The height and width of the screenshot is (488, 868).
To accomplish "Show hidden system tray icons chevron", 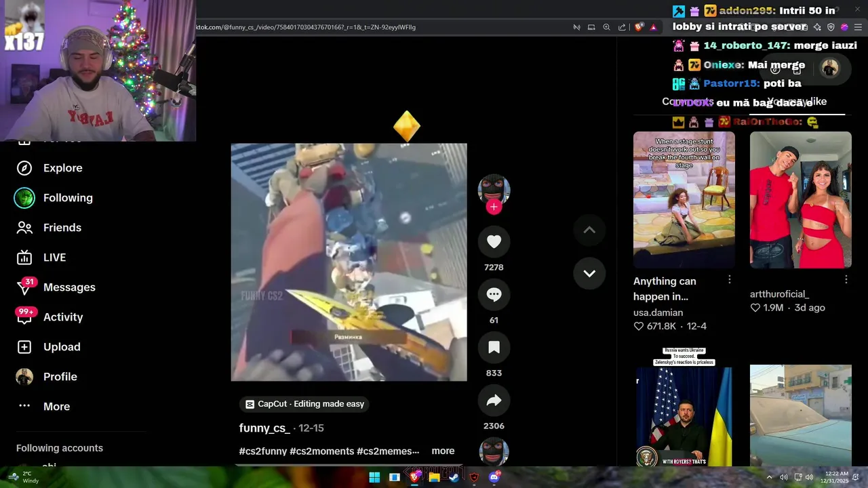I will coord(769,477).
